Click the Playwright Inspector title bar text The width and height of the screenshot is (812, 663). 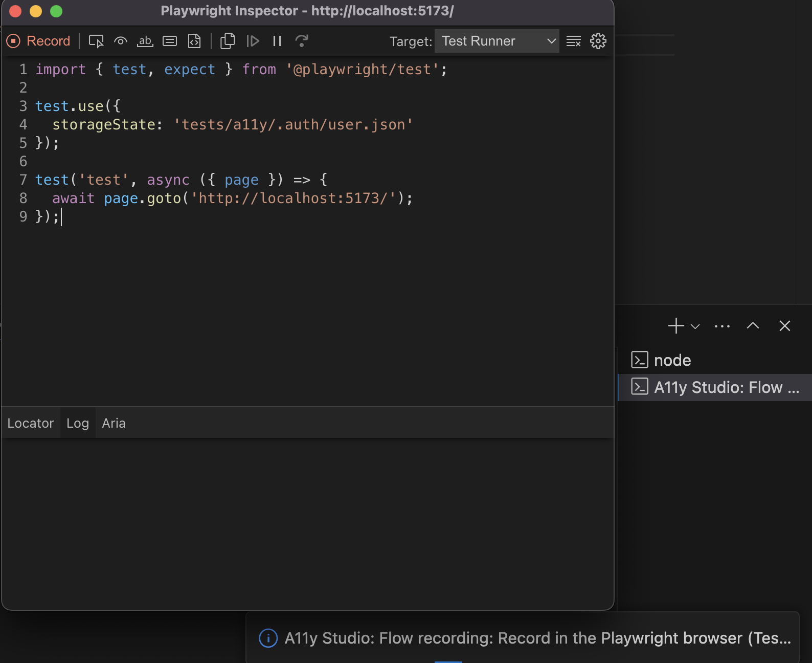tap(307, 11)
